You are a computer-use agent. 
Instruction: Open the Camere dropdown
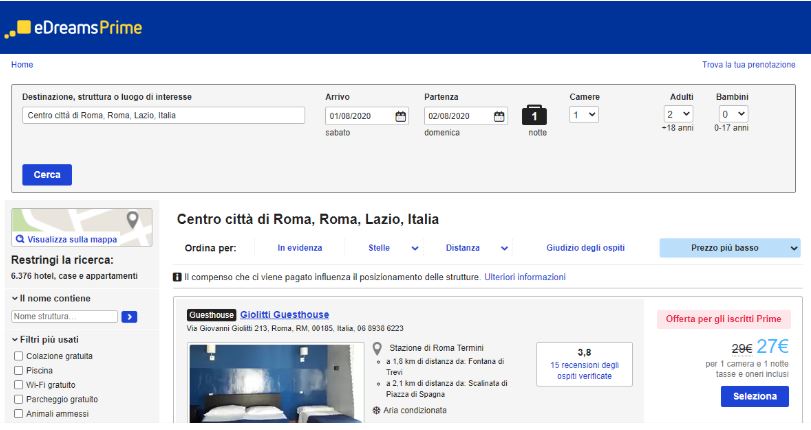click(584, 115)
